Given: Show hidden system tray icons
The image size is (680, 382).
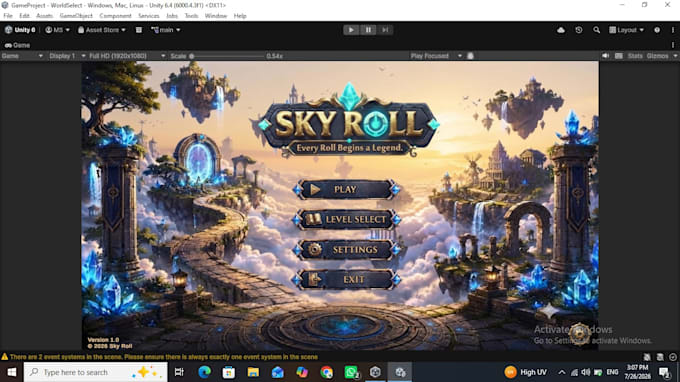Looking at the screenshot, I should 562,372.
